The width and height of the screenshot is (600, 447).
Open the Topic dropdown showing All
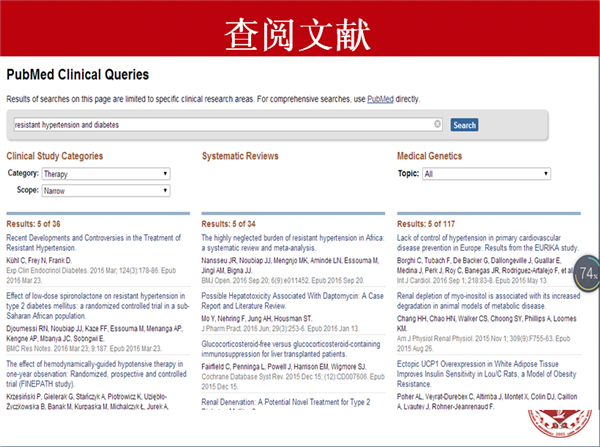486,174
